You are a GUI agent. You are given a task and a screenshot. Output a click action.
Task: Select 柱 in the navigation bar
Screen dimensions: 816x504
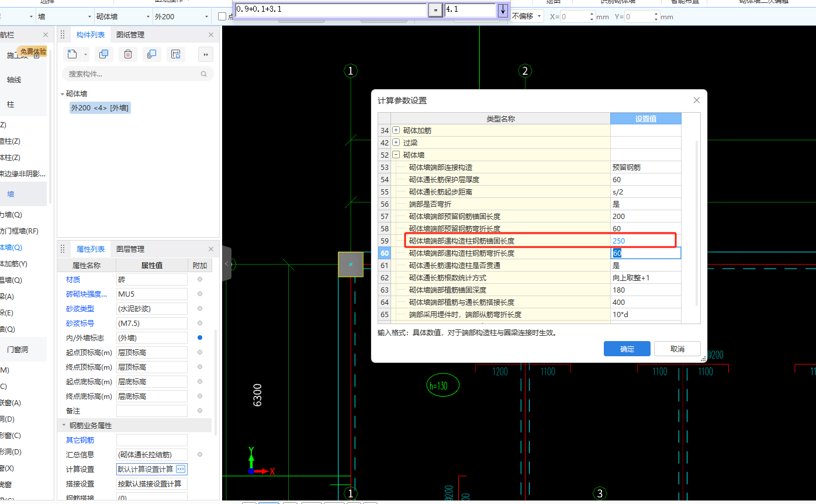pos(11,104)
